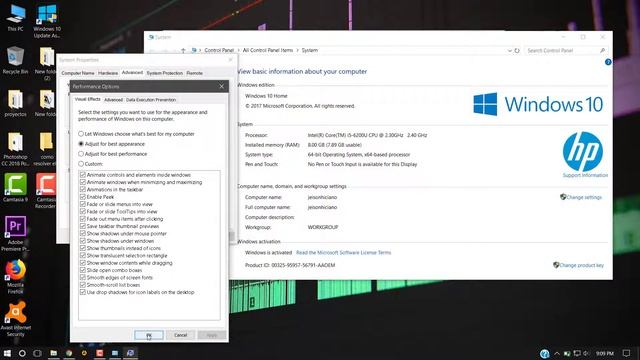Expand chevron after All Control Panel Items
This screenshot has height=360, width=640.
(297, 50)
